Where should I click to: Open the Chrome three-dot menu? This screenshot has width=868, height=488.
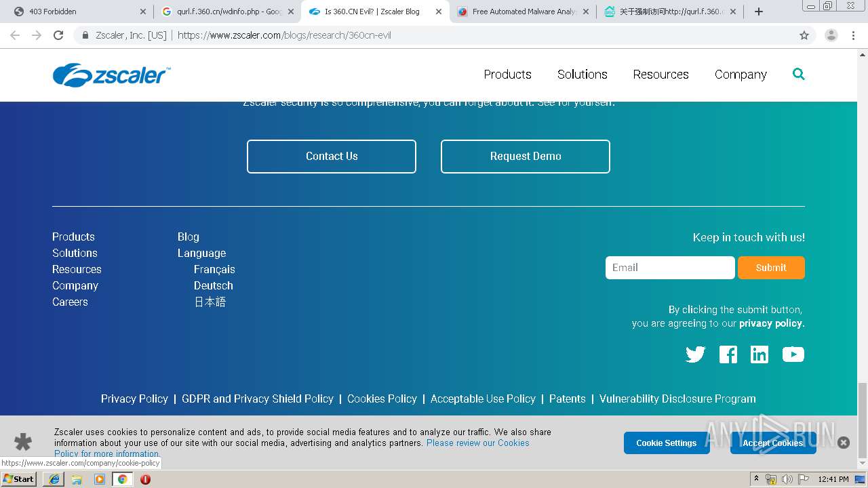tap(853, 35)
